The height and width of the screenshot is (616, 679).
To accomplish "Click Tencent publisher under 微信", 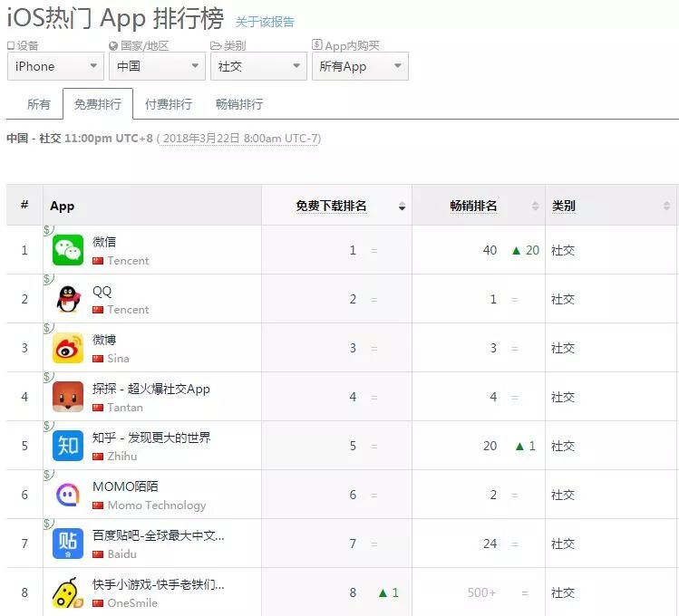I will click(128, 261).
